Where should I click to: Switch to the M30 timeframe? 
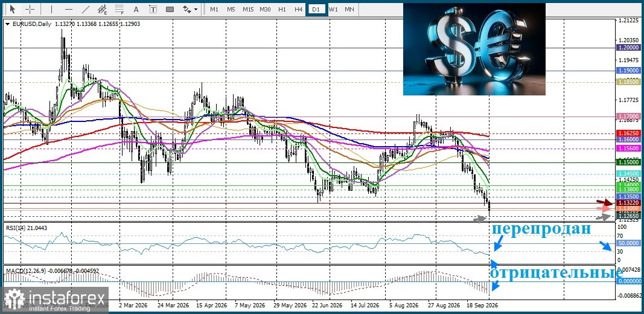click(x=265, y=9)
